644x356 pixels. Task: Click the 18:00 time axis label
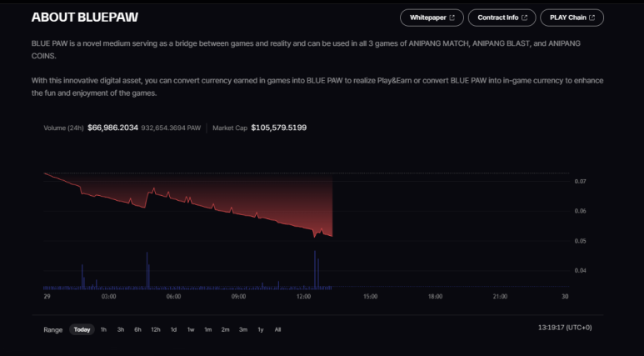tap(436, 297)
